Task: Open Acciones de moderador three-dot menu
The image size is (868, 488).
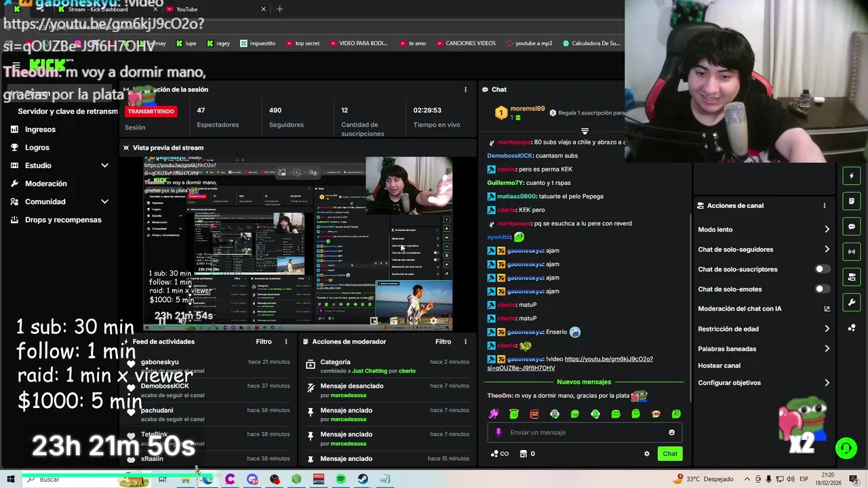Action: (x=465, y=342)
